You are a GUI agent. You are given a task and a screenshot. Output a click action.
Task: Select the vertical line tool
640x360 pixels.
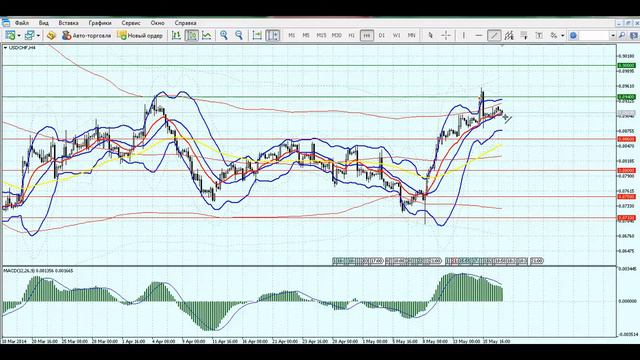(x=464, y=36)
